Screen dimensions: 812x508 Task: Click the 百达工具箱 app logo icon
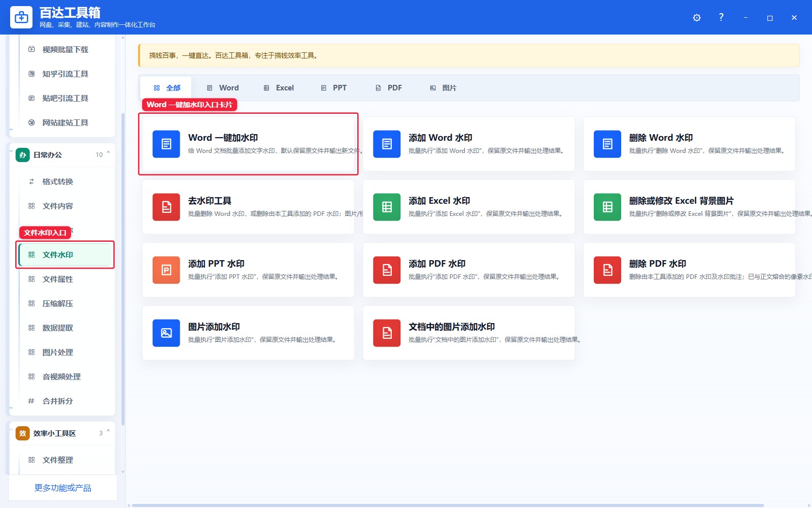click(x=21, y=17)
